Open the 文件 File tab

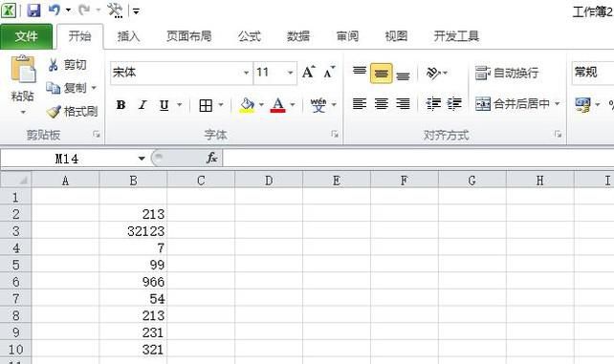tap(26, 36)
